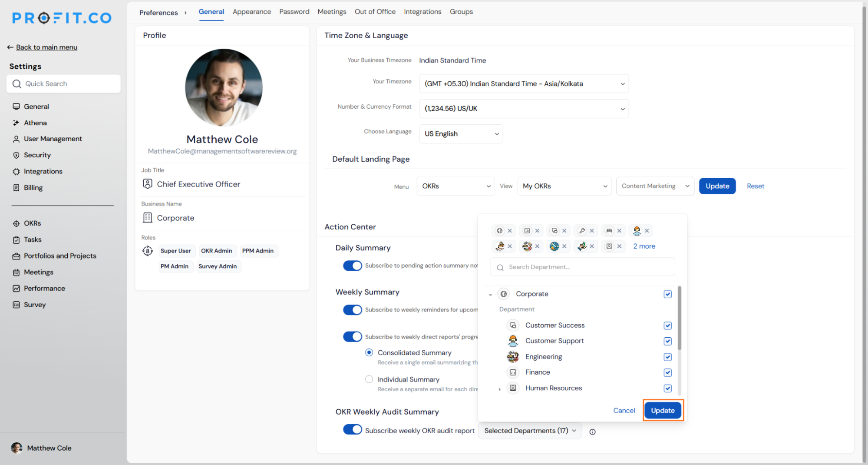This screenshot has height=465, width=868.
Task: Remove the bar-chart icon department chip
Action: point(537,231)
